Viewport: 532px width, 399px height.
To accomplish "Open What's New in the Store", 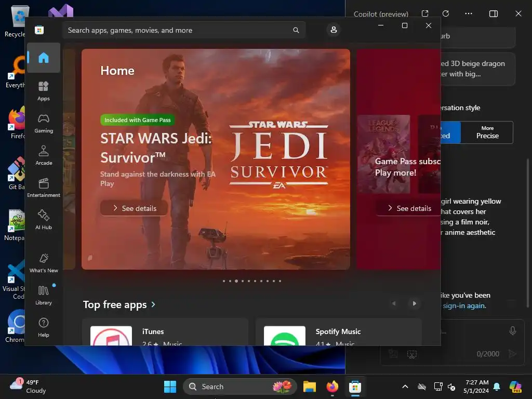I will click(44, 263).
